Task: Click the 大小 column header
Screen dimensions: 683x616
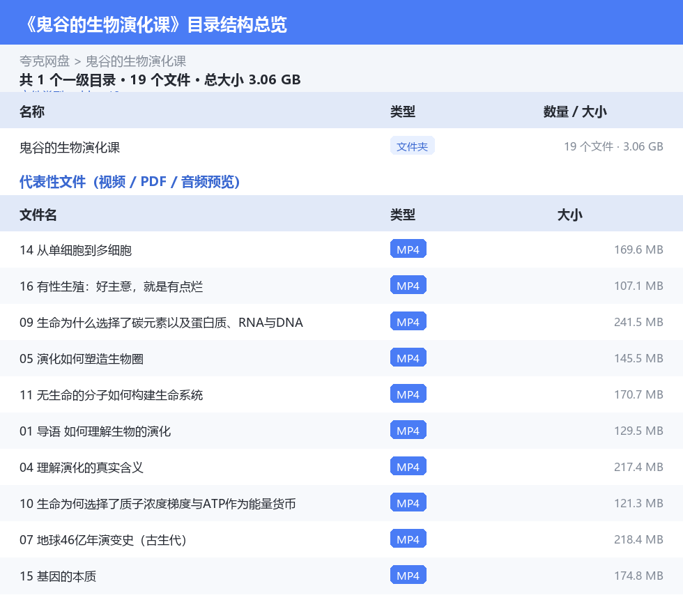Action: [x=570, y=215]
